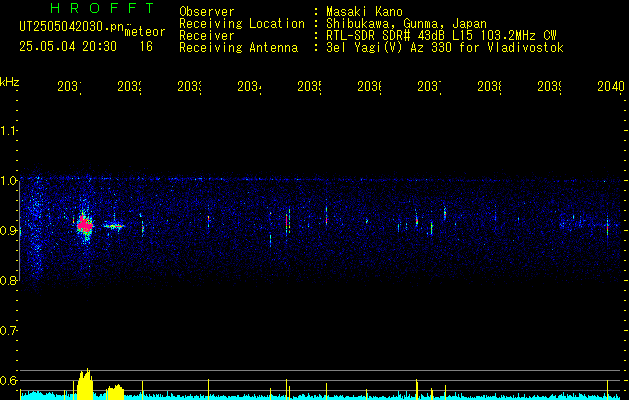Click the HROFFT title text
The image size is (629, 400).
click(102, 8)
